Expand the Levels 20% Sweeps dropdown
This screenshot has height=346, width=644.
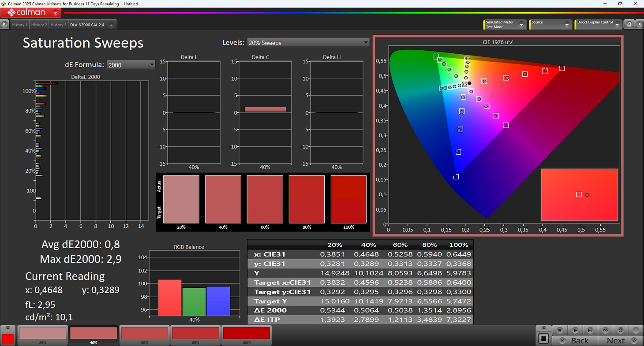[x=308, y=43]
